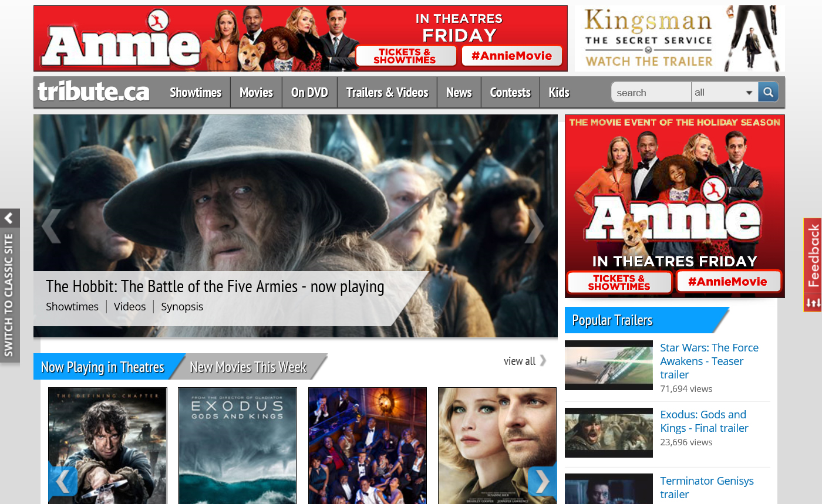The height and width of the screenshot is (504, 822).
Task: Open the News menu
Action: [x=459, y=92]
